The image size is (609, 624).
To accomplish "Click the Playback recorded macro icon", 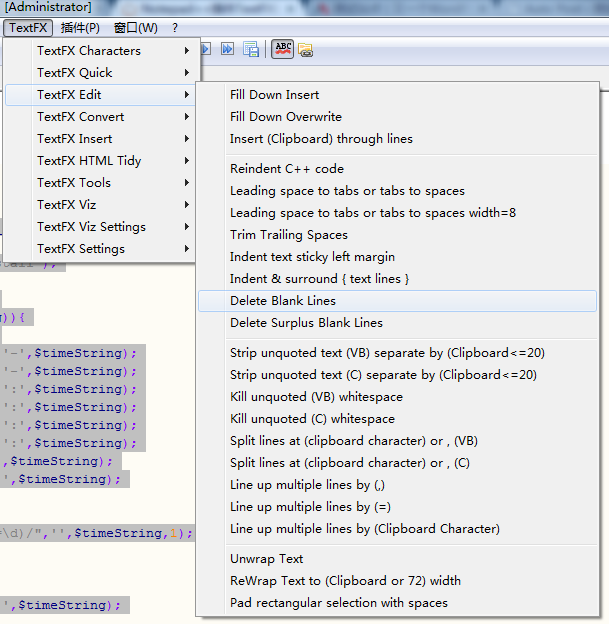I will click(x=206, y=49).
